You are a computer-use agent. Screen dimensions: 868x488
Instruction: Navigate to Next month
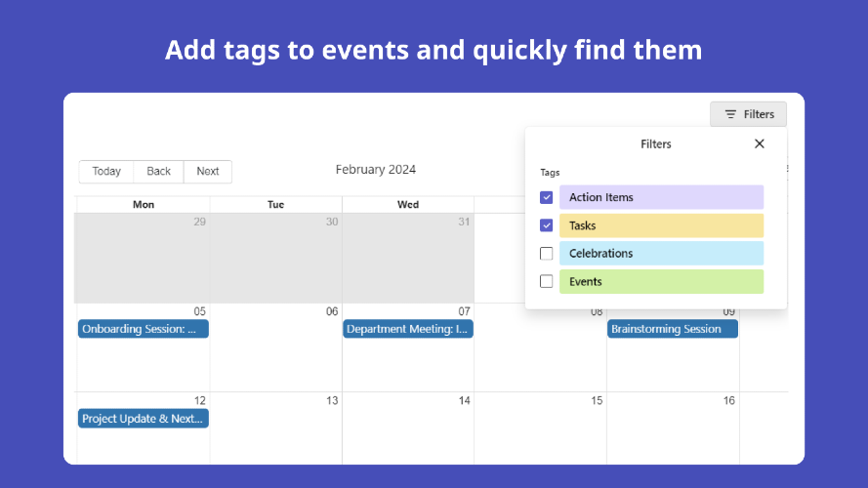[x=208, y=172]
